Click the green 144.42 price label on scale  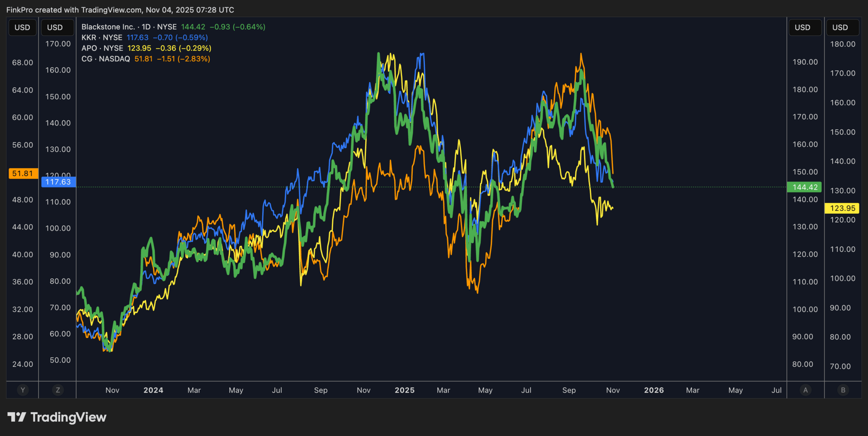805,187
